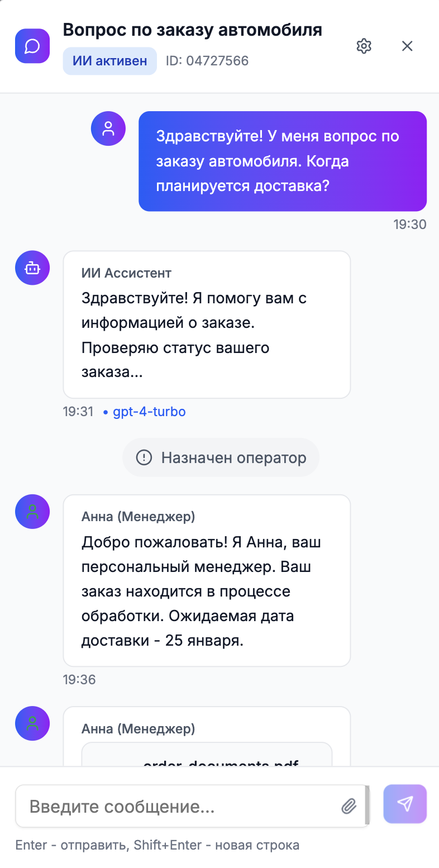Attach a file using the paperclip icon
Image resolution: width=439 pixels, height=868 pixels.
349,805
